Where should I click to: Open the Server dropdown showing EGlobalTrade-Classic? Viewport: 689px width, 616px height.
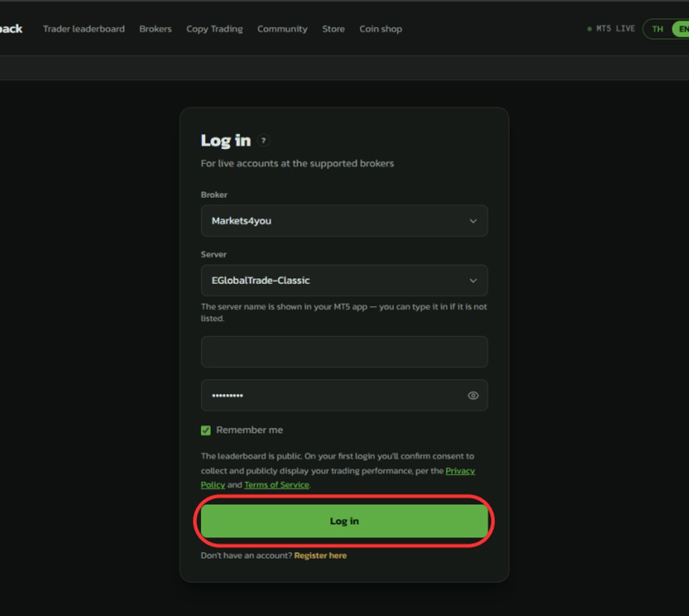[x=344, y=281]
